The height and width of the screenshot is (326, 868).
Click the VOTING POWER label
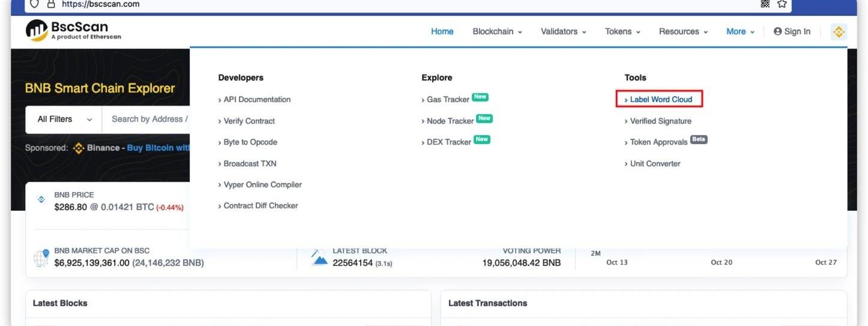532,251
